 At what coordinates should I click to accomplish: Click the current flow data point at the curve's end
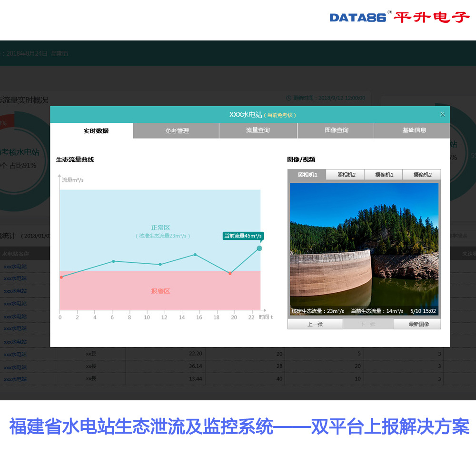(x=259, y=248)
